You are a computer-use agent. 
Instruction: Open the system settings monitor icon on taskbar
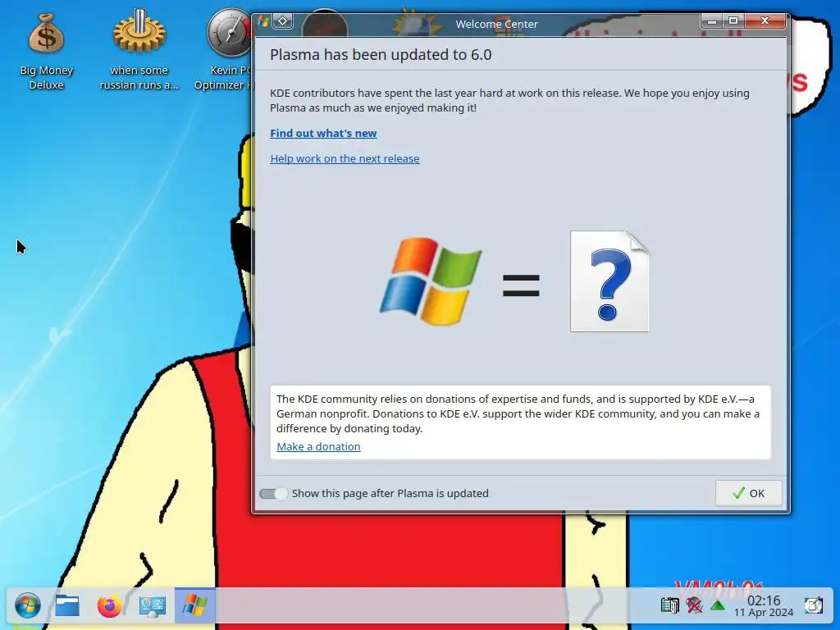tap(152, 606)
